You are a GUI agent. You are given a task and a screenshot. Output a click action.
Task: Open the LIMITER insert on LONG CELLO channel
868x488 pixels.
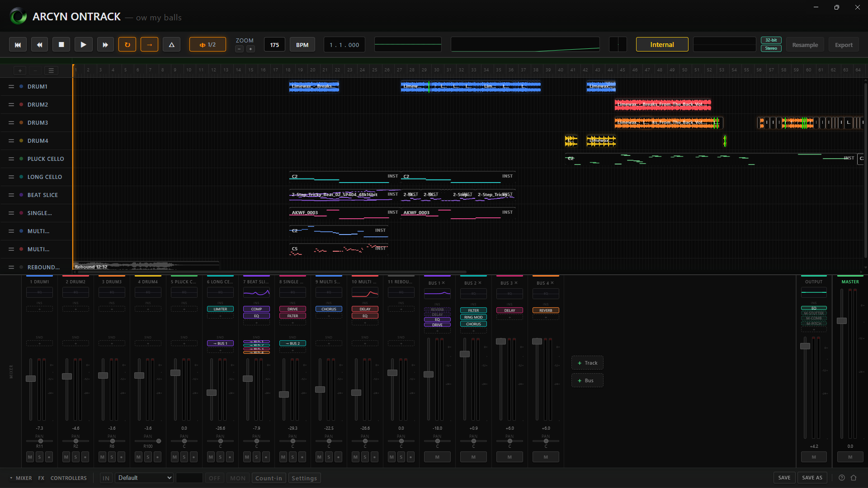[x=220, y=309]
